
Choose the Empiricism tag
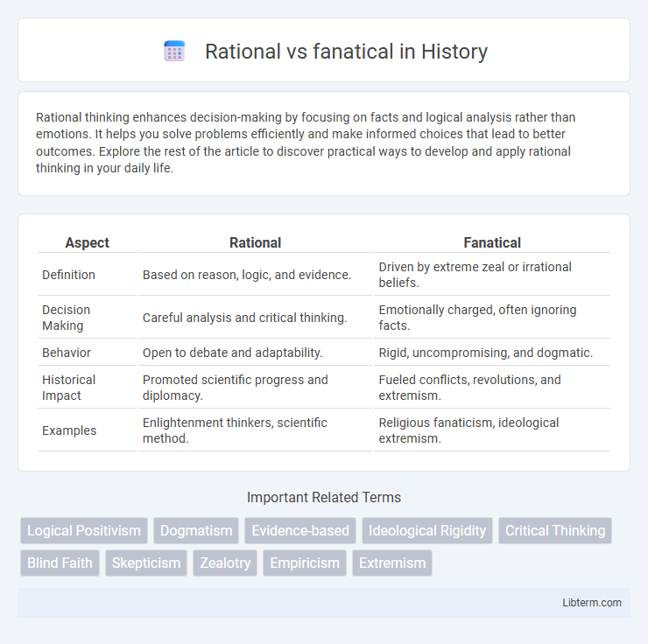(x=305, y=563)
